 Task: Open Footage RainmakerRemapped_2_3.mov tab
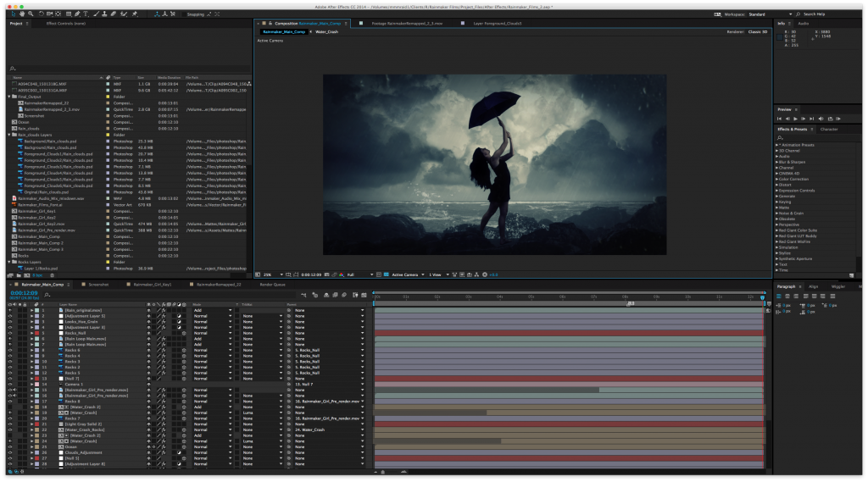[406, 23]
